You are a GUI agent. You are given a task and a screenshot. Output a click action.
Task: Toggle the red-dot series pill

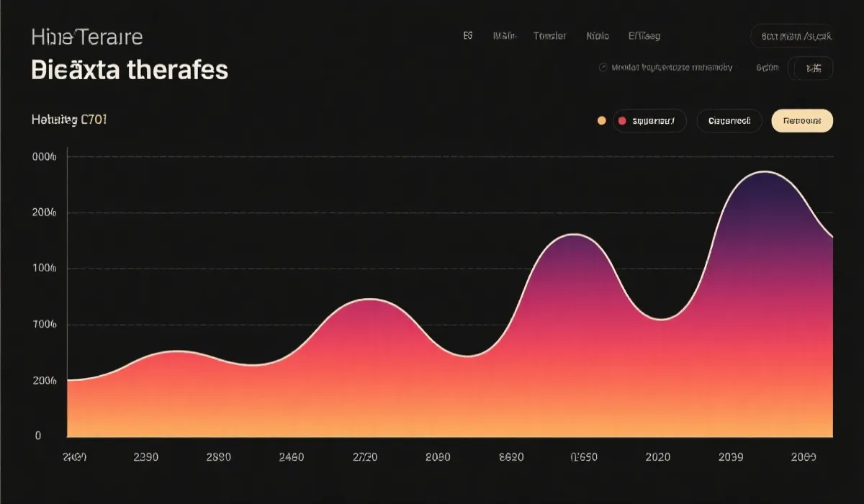(649, 121)
